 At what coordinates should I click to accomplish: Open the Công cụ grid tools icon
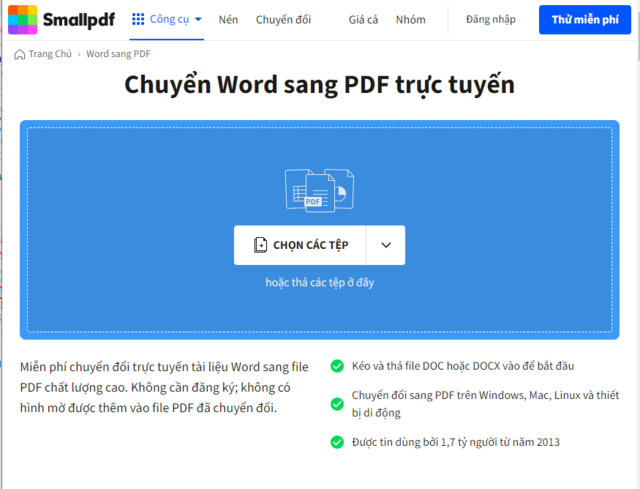tap(138, 19)
